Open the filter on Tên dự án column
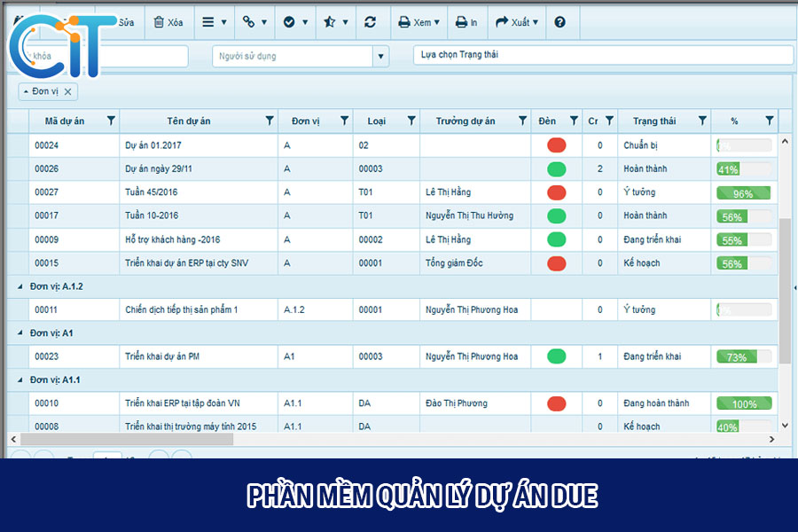 [270, 121]
